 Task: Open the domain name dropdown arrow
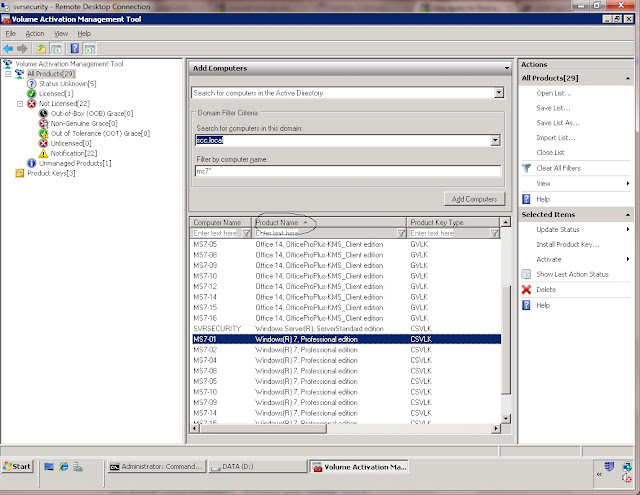tap(495, 140)
